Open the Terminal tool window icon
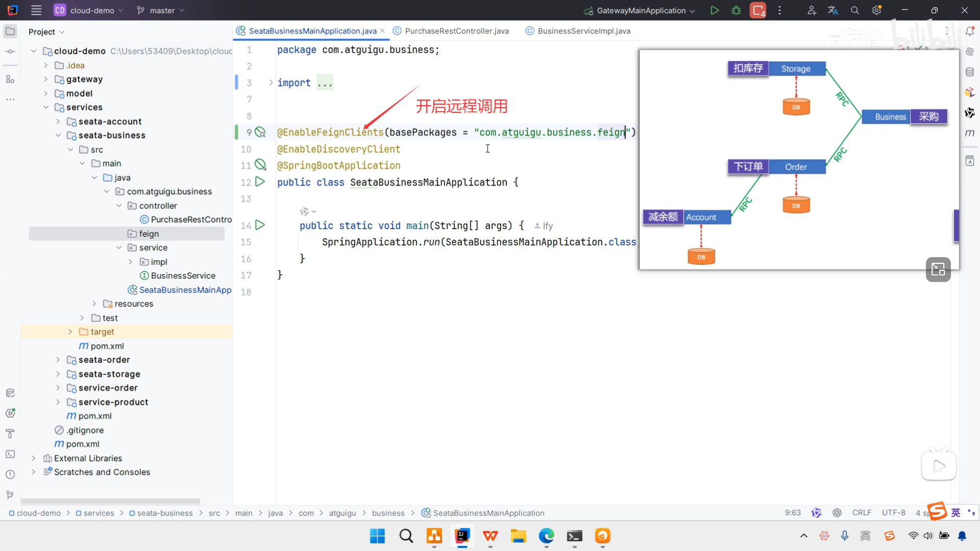The image size is (980, 551). (10, 454)
